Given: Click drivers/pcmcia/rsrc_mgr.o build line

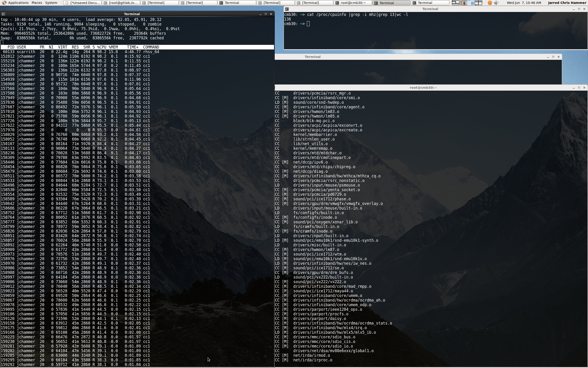Looking at the screenshot, I should 313,93.
